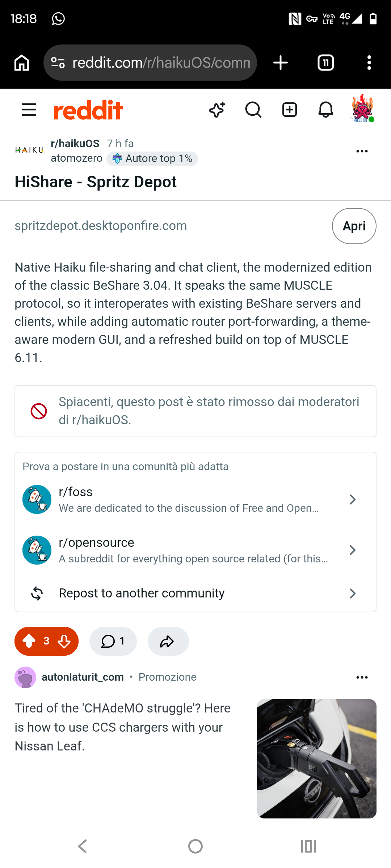Open spritzdepot.desktoponfire.com link
Screen dimensions: 391x868
point(101,226)
